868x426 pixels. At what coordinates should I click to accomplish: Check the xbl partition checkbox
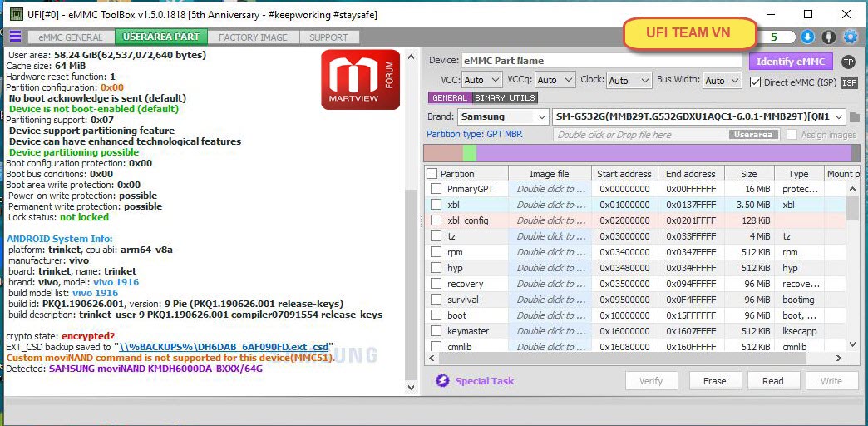coord(436,205)
